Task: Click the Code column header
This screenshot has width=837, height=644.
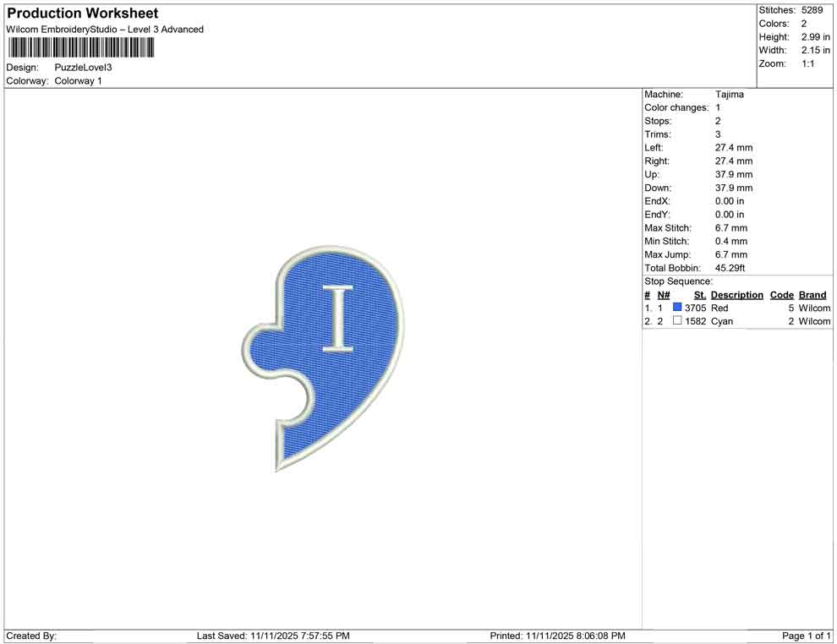Action: (781, 295)
